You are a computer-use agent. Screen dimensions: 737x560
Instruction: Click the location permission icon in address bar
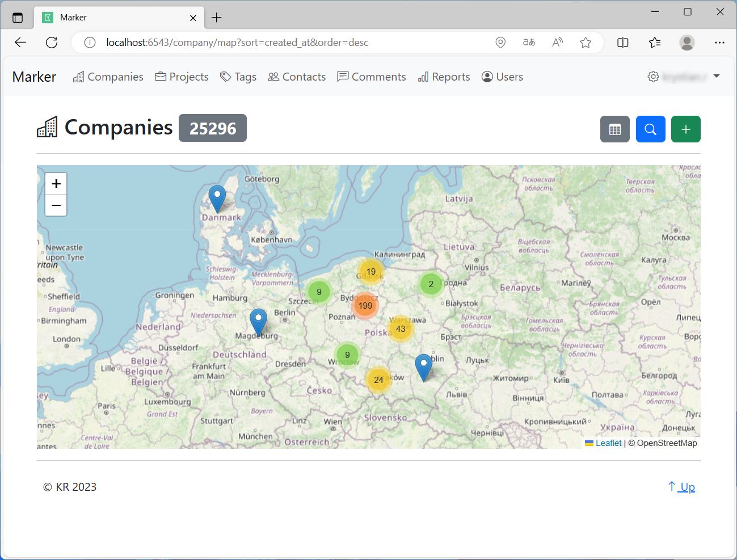point(500,43)
